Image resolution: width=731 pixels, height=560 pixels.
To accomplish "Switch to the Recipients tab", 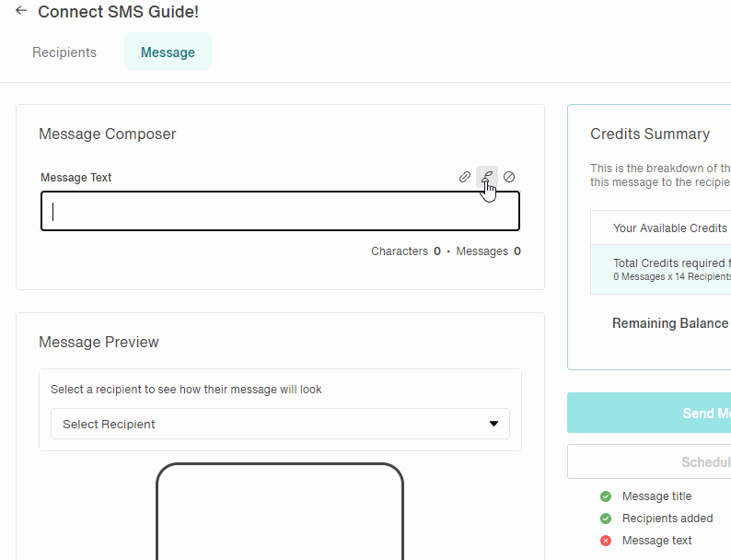I will 64,52.
